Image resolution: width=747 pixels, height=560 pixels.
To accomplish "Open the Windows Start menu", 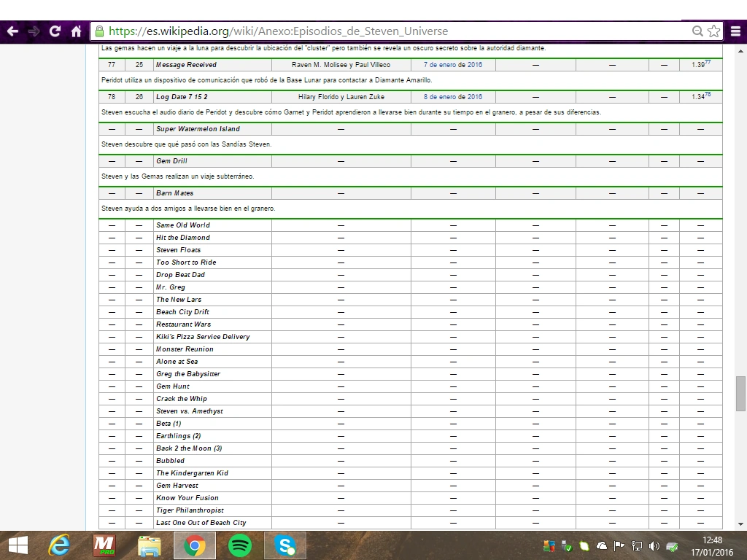I will point(18,545).
